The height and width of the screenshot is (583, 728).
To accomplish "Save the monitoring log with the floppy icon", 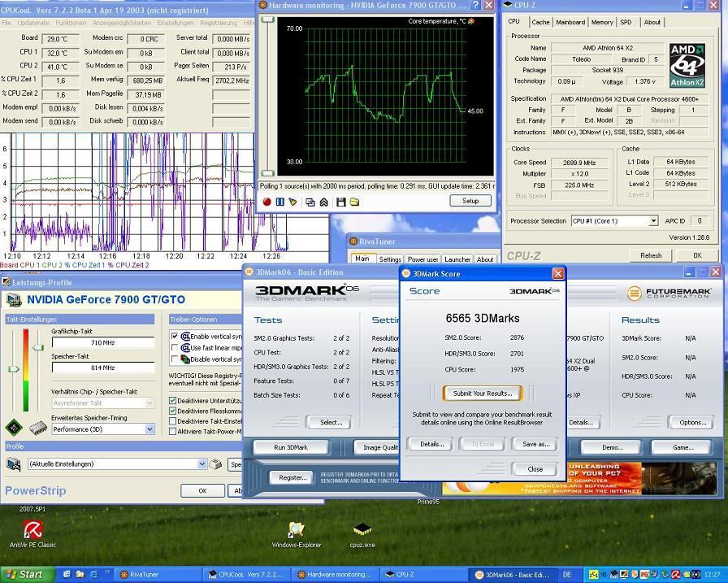I will (x=341, y=202).
